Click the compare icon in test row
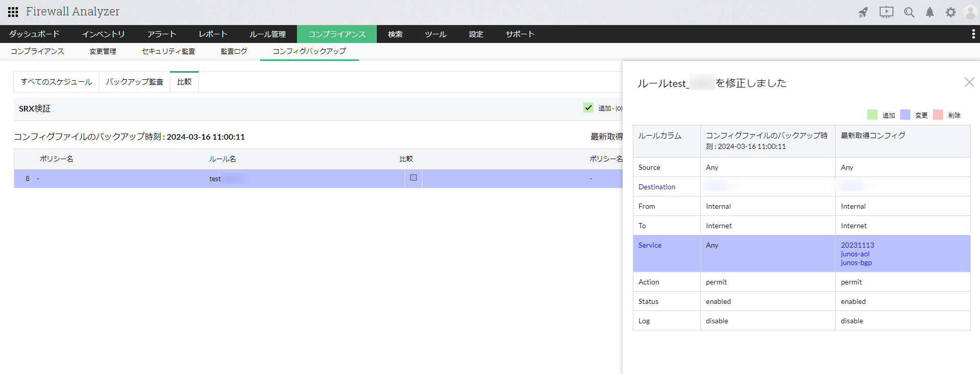The image size is (980, 374). (x=413, y=178)
